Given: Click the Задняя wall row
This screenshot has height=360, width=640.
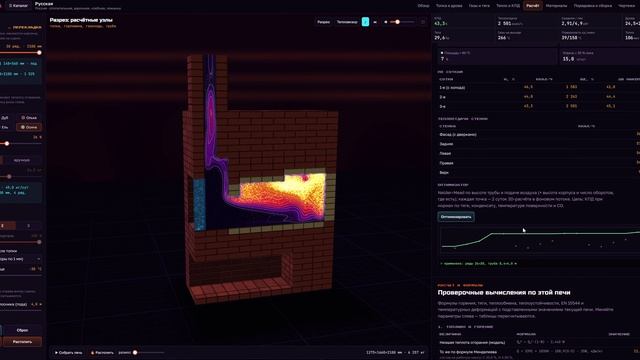Looking at the screenshot, I should pos(539,144).
